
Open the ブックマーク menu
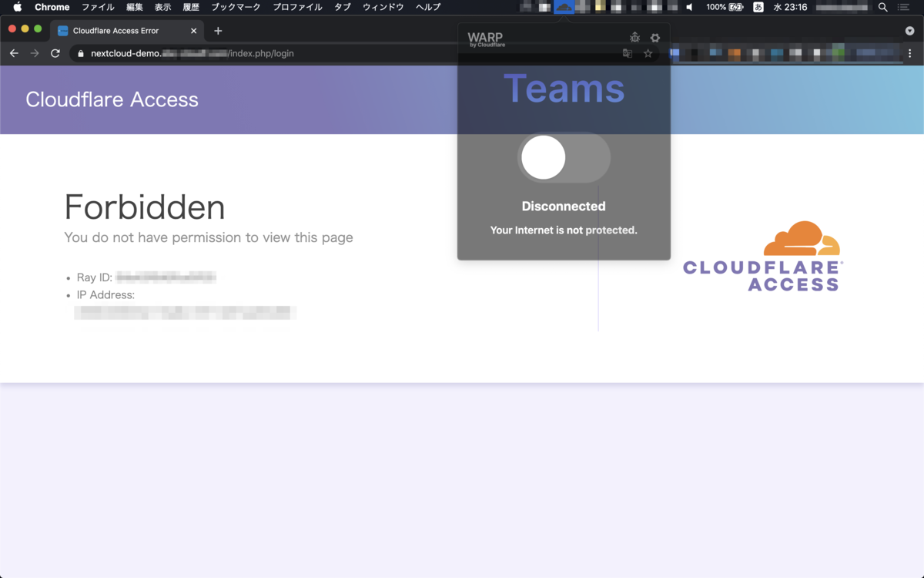tap(236, 7)
